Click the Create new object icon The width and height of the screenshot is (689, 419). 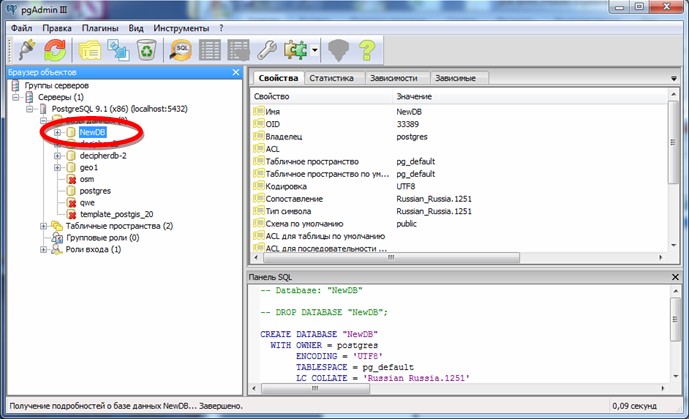118,50
